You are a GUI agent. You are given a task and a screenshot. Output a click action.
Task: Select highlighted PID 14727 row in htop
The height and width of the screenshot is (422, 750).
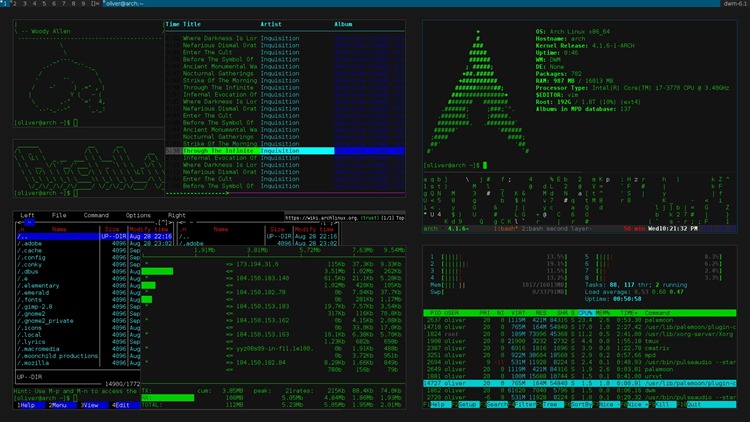coord(580,383)
